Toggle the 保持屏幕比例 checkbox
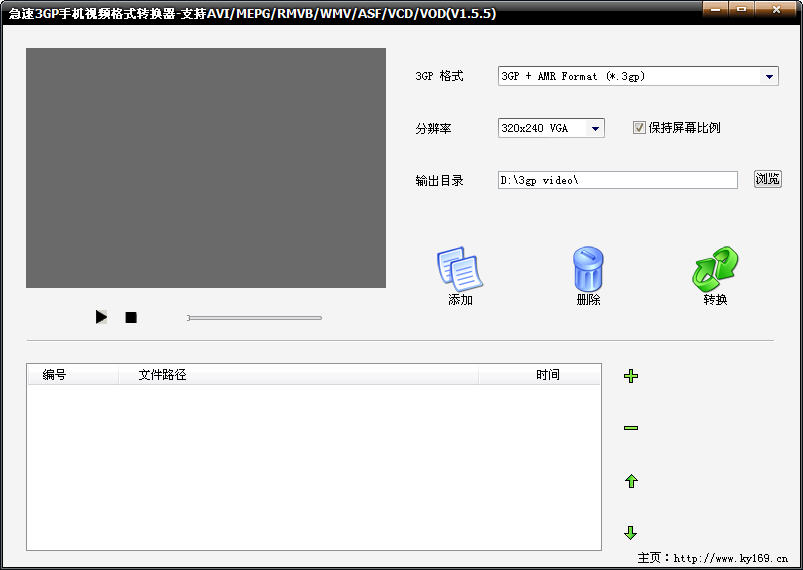 [x=640, y=128]
